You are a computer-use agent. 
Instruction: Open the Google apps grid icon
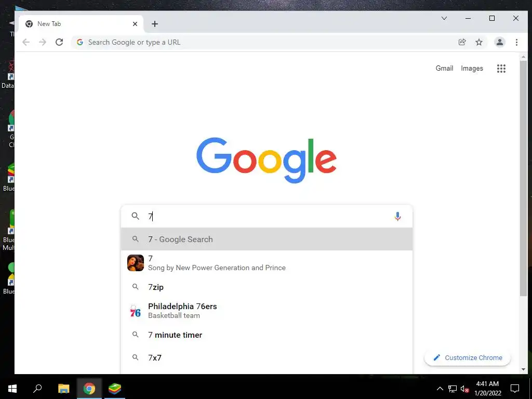(501, 69)
